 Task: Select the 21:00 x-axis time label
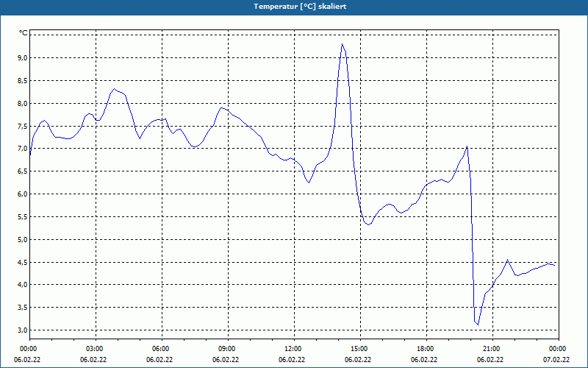point(490,349)
